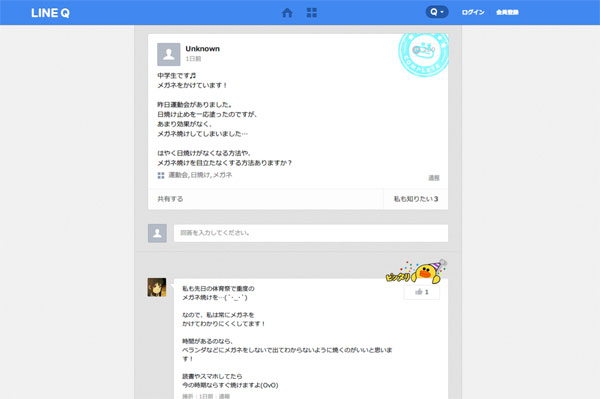Click the answer line 私も先日の体育祭で重度の
Image resolution: width=600 pixels, height=399 pixels.
pos(218,288)
